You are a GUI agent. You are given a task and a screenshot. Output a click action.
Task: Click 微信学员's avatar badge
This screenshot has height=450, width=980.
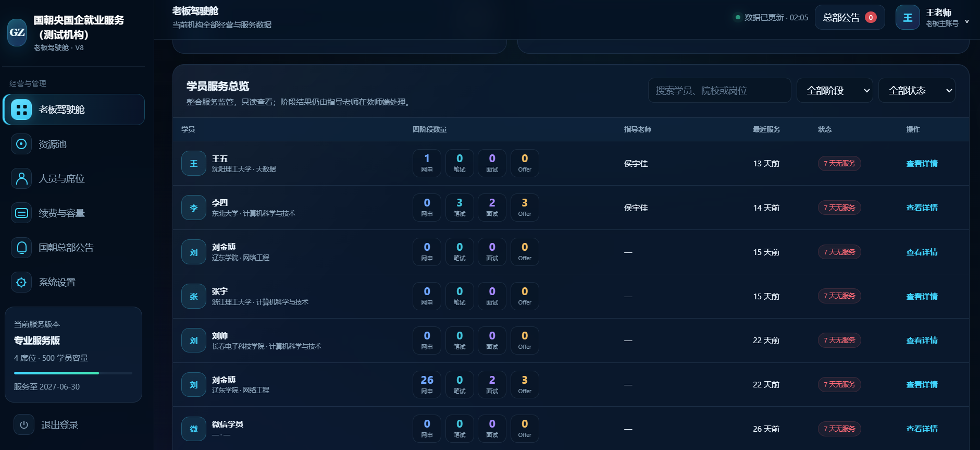194,429
